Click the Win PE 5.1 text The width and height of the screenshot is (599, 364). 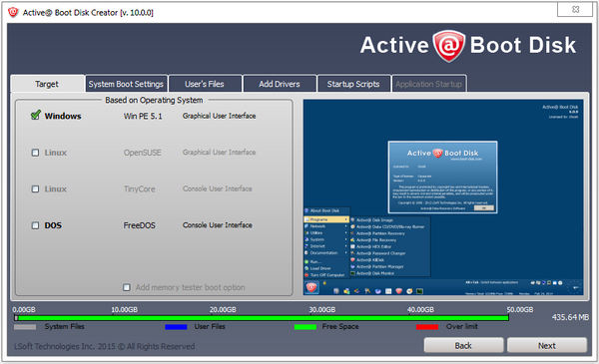click(143, 116)
